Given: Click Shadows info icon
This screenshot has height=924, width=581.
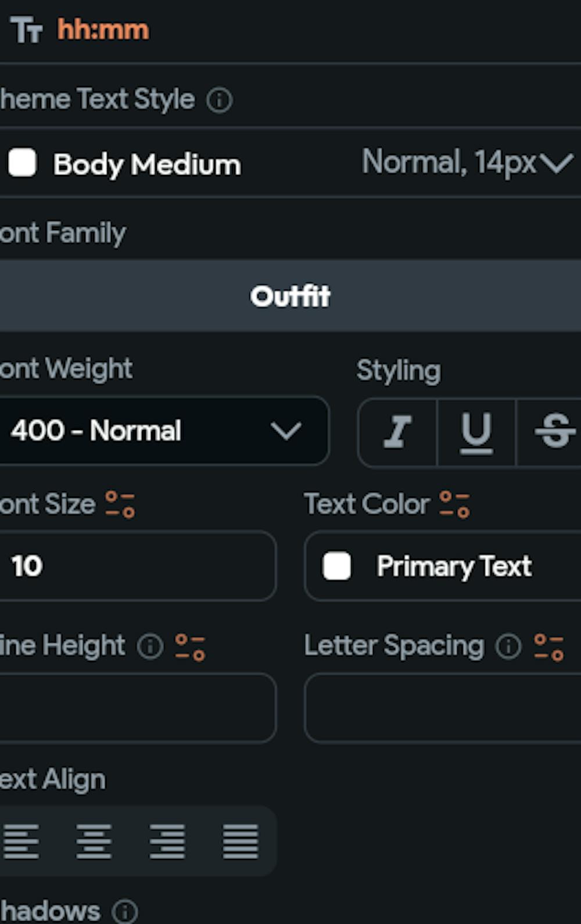Looking at the screenshot, I should (125, 912).
